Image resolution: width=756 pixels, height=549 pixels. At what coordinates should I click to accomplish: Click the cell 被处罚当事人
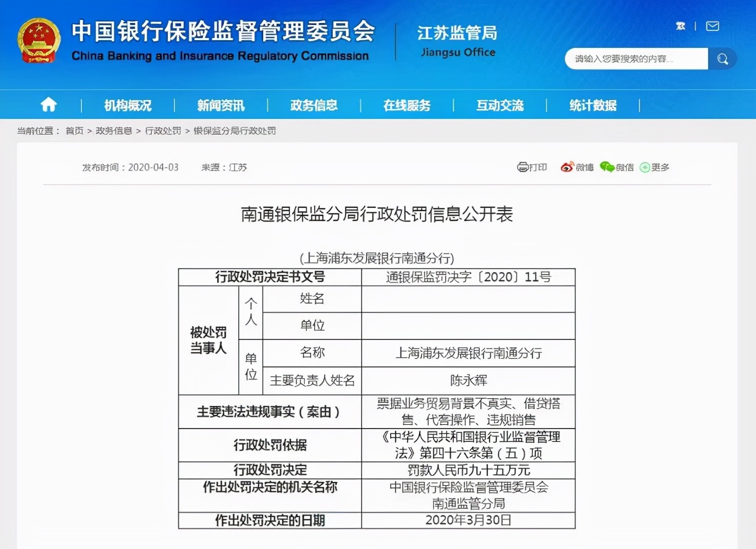[209, 340]
